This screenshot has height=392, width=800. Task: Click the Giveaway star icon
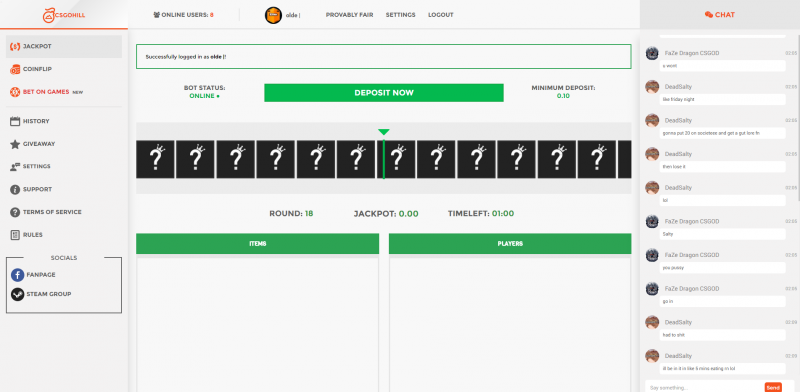[15, 144]
